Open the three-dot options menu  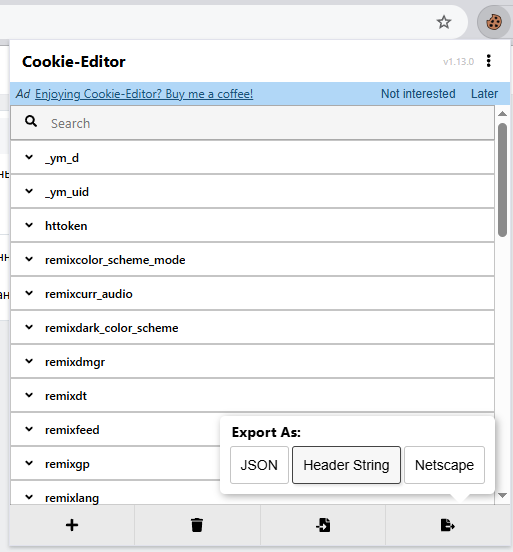pos(488,61)
